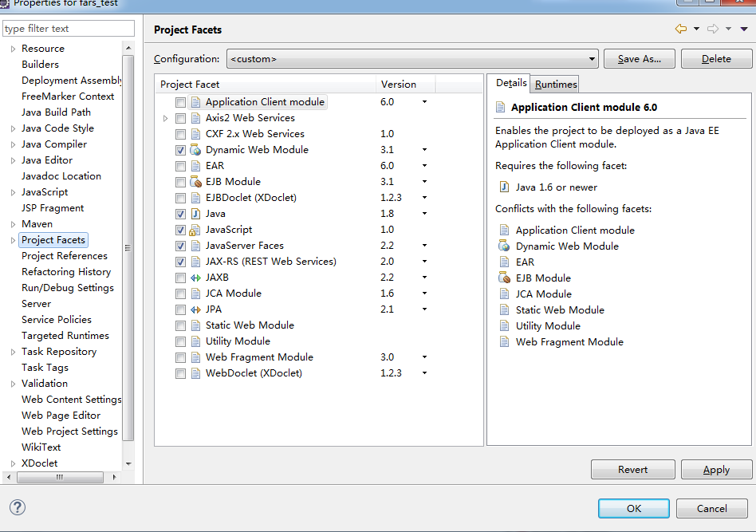Viewport: 756px width, 532px height.
Task: Focus the type filter text field
Action: [x=68, y=29]
